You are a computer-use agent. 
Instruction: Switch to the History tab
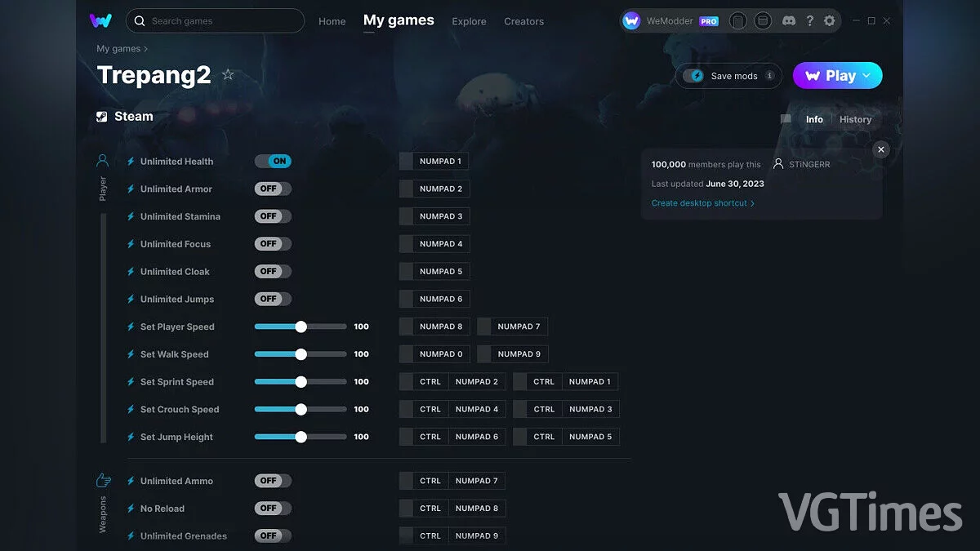coord(855,119)
